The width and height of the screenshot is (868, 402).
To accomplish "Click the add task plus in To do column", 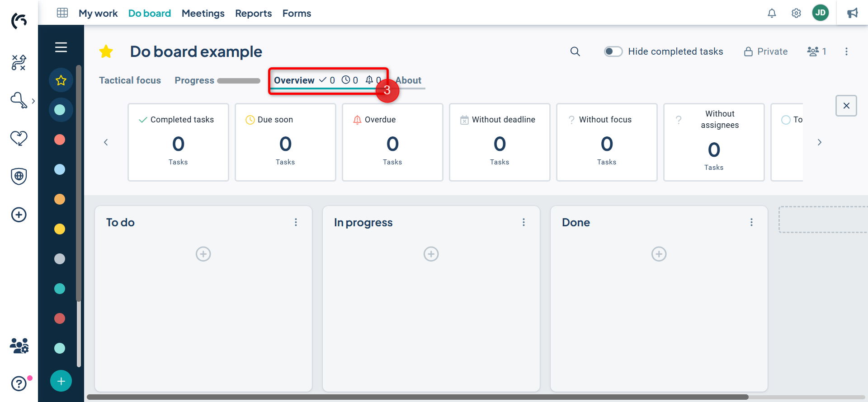I will 203,254.
